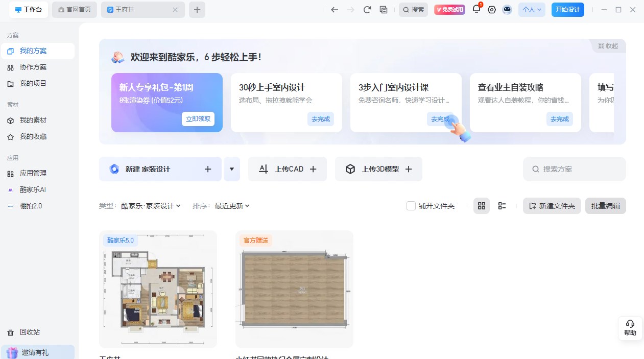Click 新建文件夹 button
644x359 pixels.
tap(552, 206)
